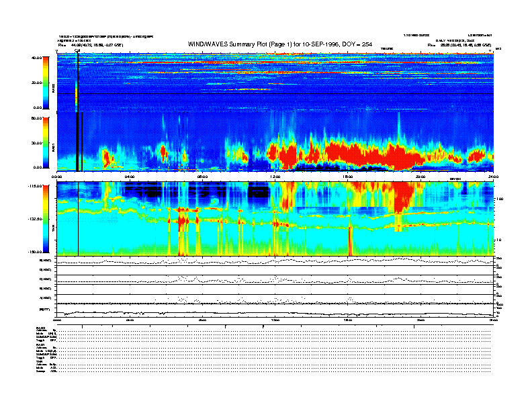This screenshot has width=532, height=411.
Task: Click the 16:00 time label below RAD1
Action: pos(348,177)
